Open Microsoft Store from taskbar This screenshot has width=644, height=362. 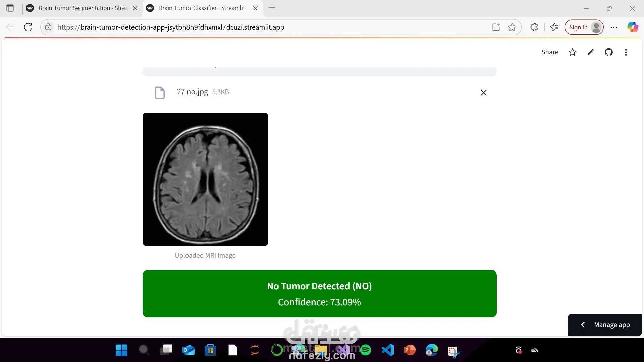click(210, 350)
